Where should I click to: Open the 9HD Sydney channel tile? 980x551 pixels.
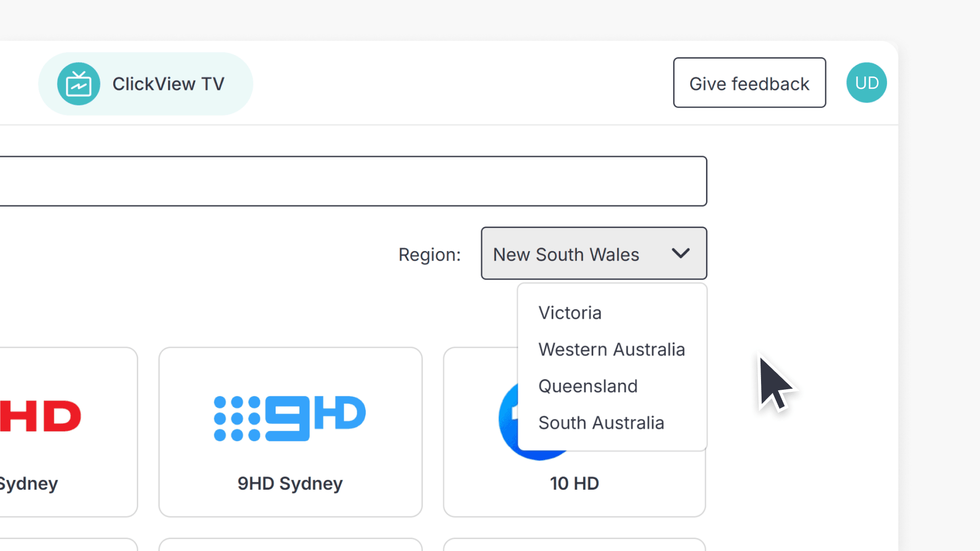290,431
